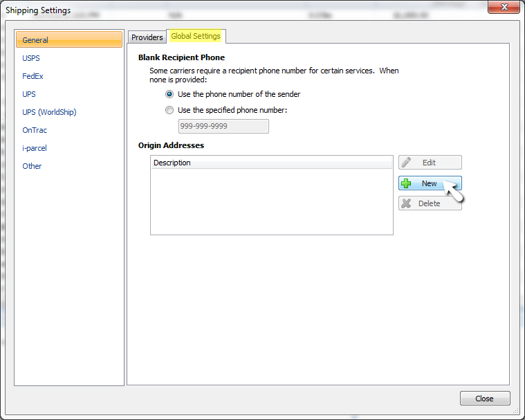Click the 999-999-9999 phone number field

point(223,126)
